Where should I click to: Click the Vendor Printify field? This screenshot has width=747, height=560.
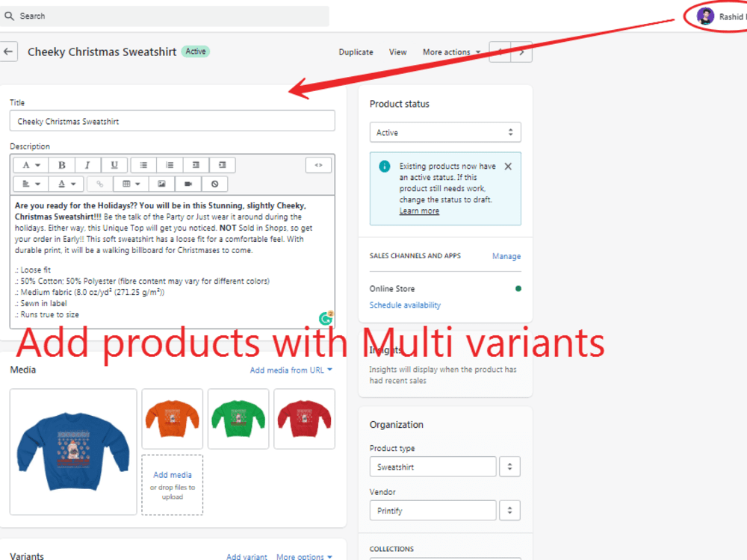[x=433, y=511]
